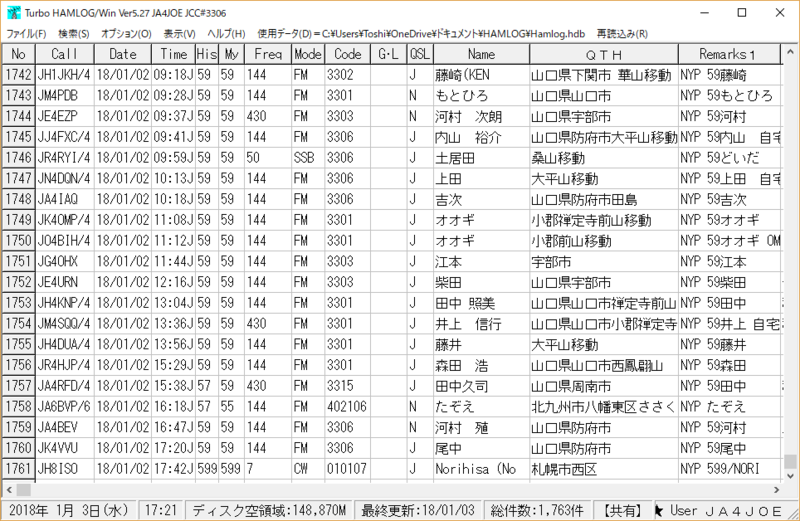
Task: Click callsign JN4DQN/4
Action: (64, 179)
